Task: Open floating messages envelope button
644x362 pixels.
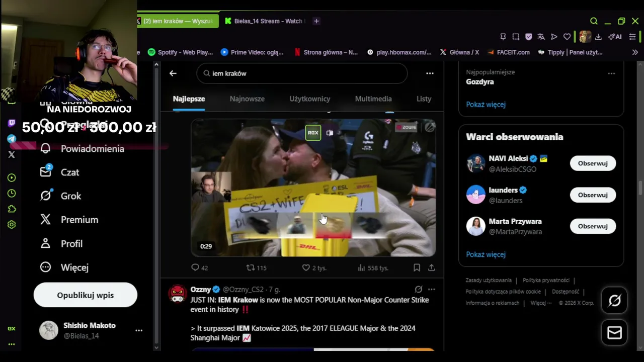Action: coord(614,333)
